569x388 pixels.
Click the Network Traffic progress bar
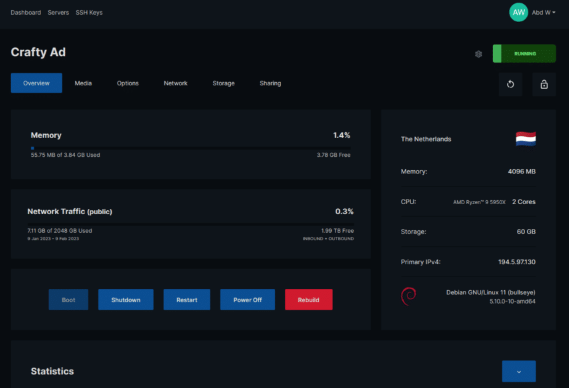[x=191, y=224]
